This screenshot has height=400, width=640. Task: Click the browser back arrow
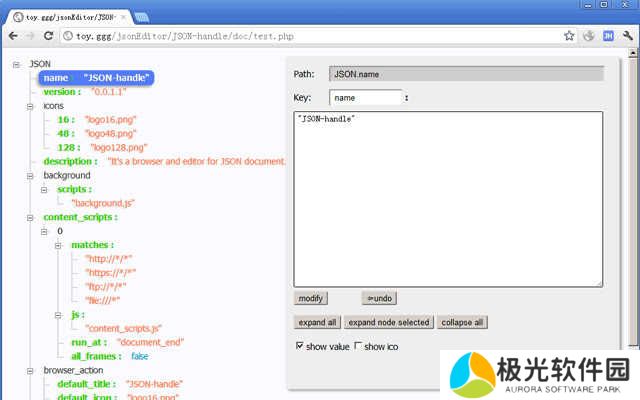pyautogui.click(x=13, y=36)
